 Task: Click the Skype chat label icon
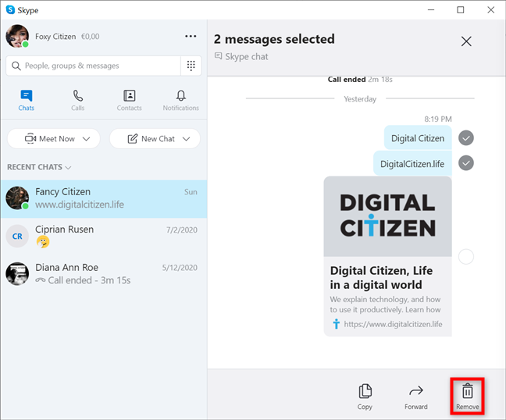click(x=219, y=56)
